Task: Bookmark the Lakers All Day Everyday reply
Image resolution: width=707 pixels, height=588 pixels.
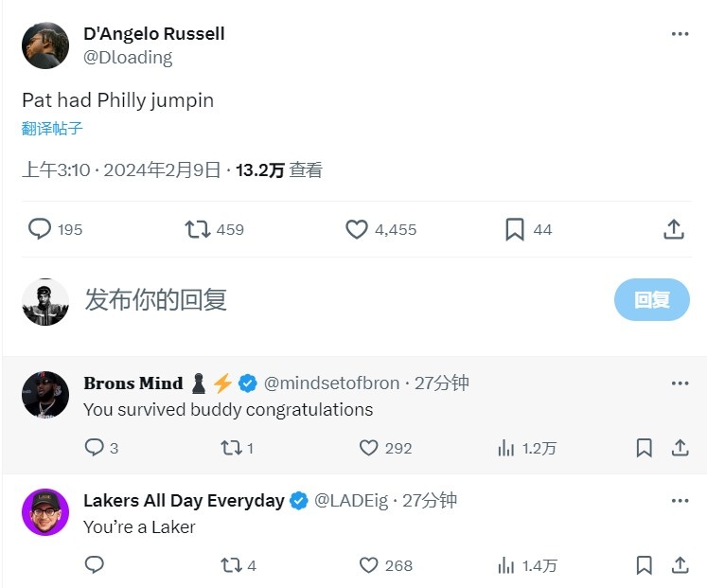Action: [x=644, y=565]
